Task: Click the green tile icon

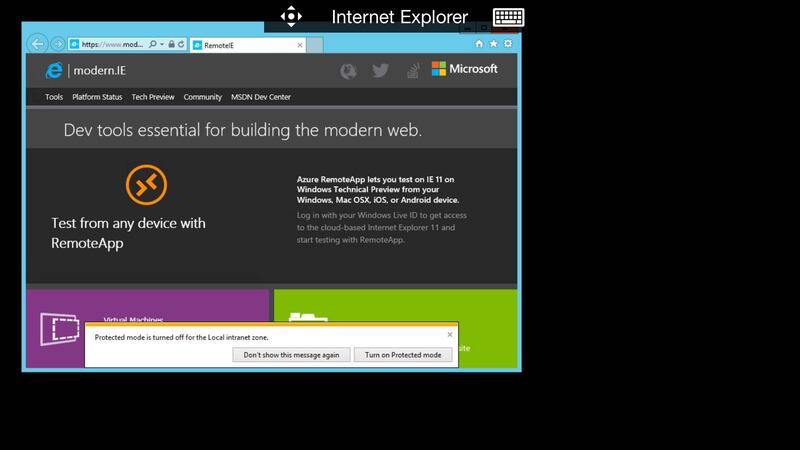Action: pyautogui.click(x=308, y=317)
